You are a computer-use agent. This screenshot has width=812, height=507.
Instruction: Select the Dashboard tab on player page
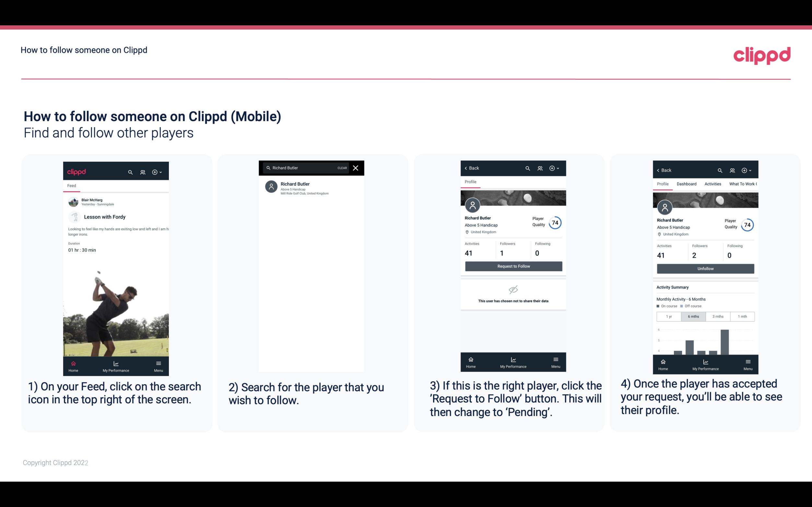pyautogui.click(x=687, y=183)
